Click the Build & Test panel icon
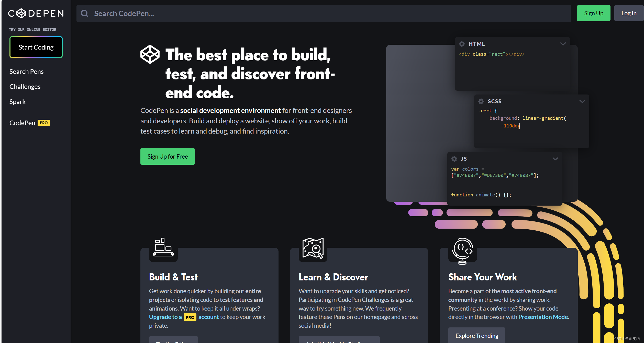Screen dimensions: 644x343 click(x=163, y=248)
